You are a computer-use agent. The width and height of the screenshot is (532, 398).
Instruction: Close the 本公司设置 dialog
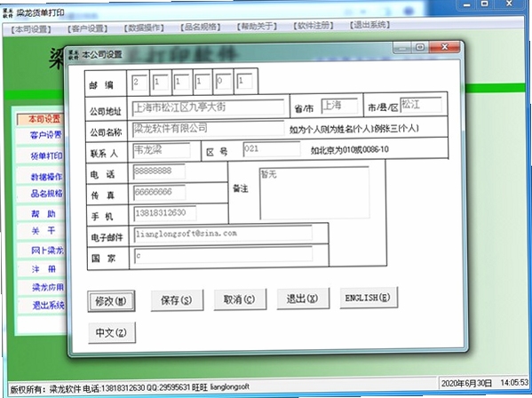tap(445, 47)
